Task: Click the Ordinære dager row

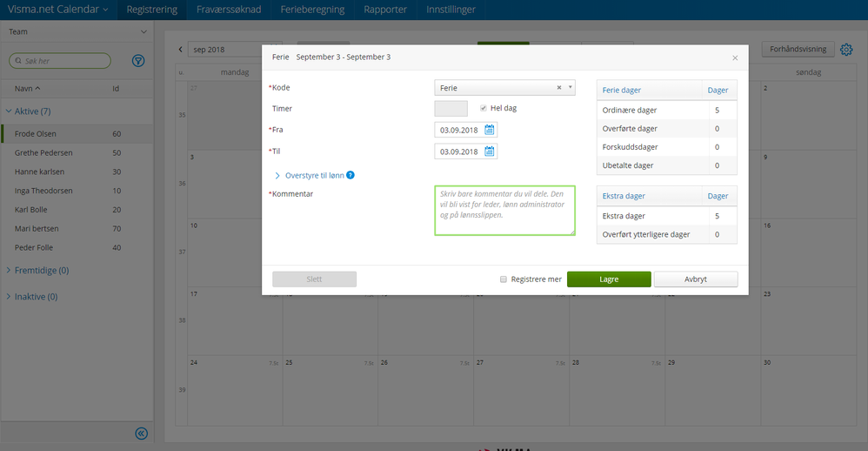Action: [666, 111]
